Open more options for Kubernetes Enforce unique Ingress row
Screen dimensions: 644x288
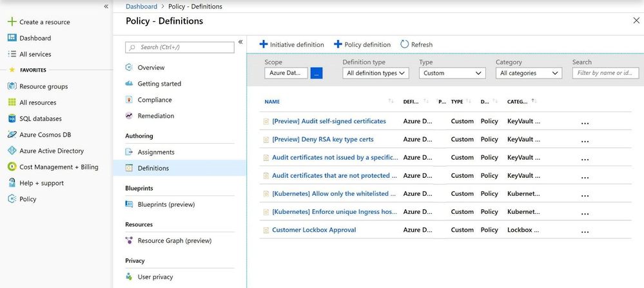(585, 214)
